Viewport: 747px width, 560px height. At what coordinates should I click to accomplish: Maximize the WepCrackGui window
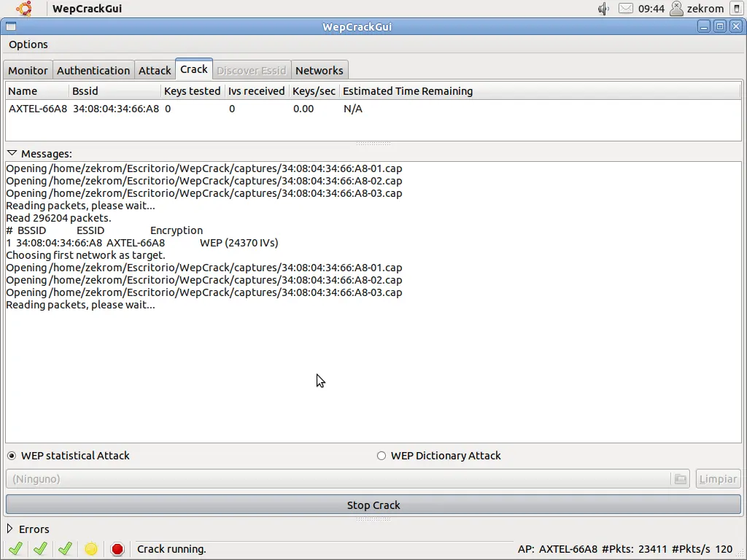pyautogui.click(x=720, y=27)
